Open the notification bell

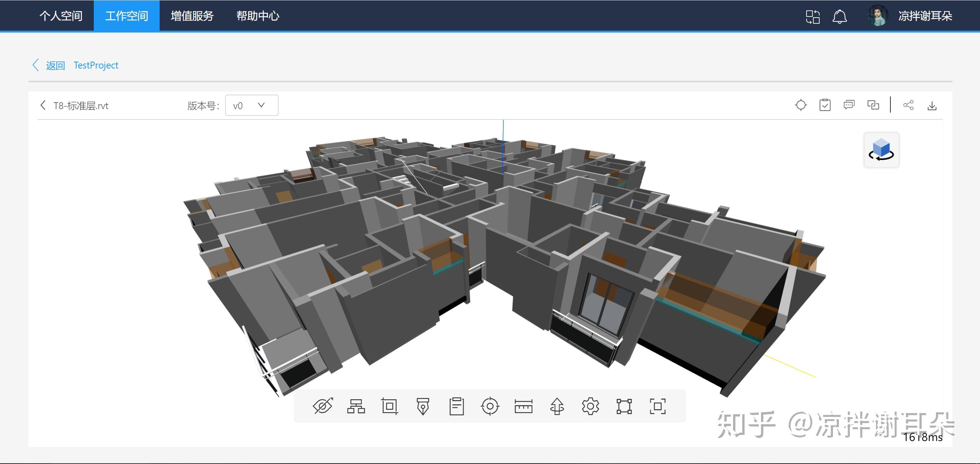point(840,16)
